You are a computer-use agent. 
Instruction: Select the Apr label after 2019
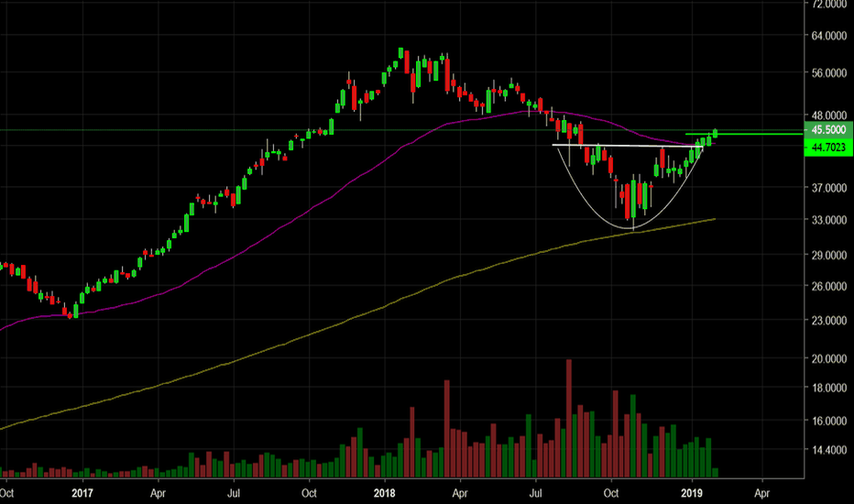click(761, 493)
